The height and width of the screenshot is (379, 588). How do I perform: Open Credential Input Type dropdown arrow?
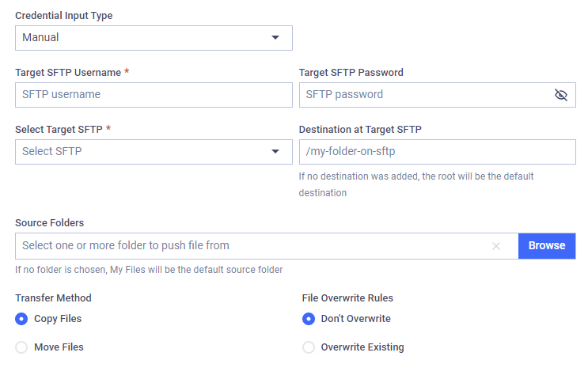click(275, 37)
